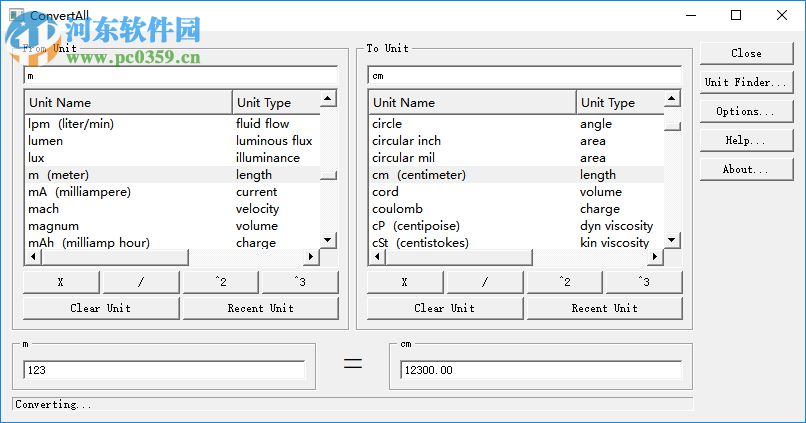Select circular mil in To Unit list
Screen dimensions: 806x423
click(517, 158)
